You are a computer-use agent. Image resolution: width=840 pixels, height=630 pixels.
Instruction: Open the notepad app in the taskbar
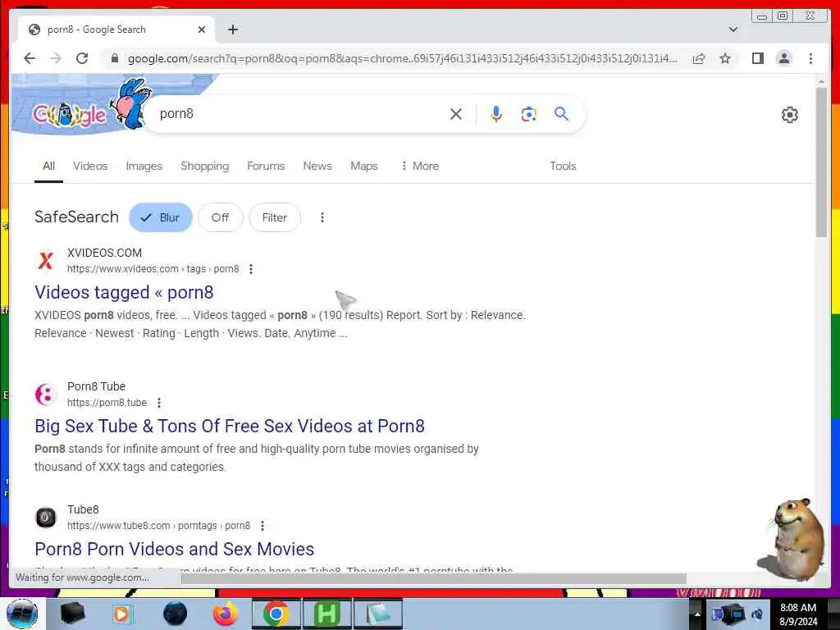click(x=377, y=614)
